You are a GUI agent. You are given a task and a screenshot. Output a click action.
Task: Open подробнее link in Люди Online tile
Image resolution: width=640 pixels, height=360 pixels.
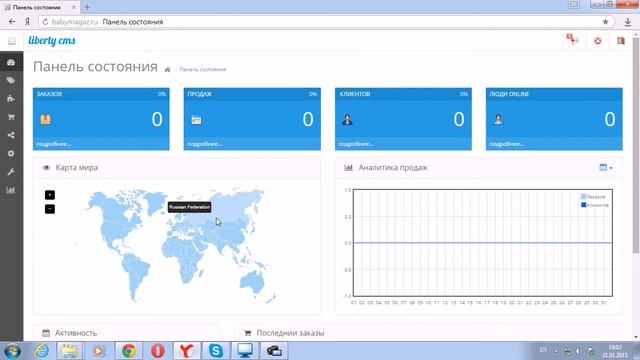tap(507, 144)
